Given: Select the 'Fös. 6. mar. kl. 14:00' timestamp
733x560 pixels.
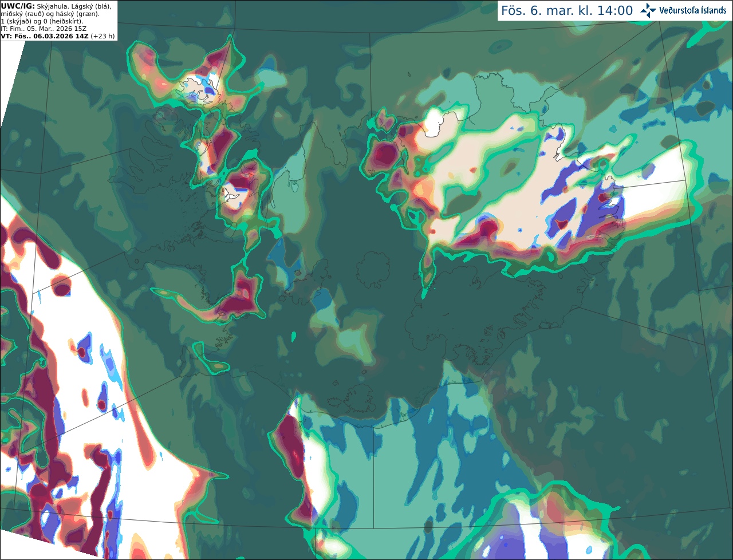Looking at the screenshot, I should point(567,11).
